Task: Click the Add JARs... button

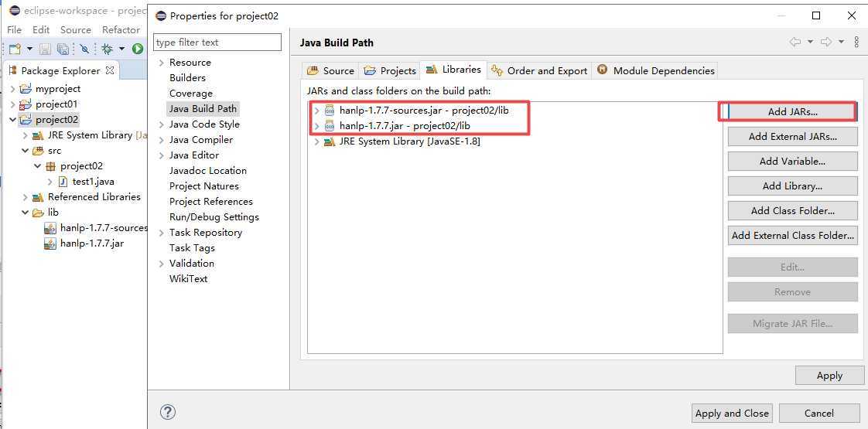Action: pyautogui.click(x=792, y=111)
